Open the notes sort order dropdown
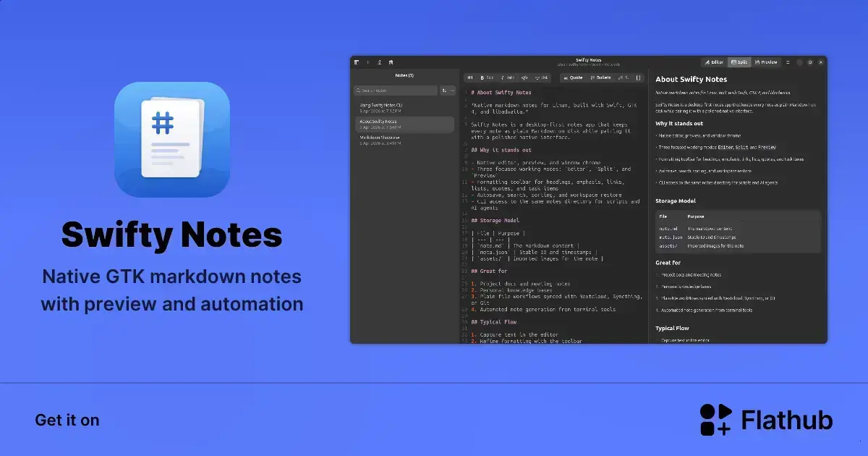Viewport: 868px width, 456px height. click(448, 90)
